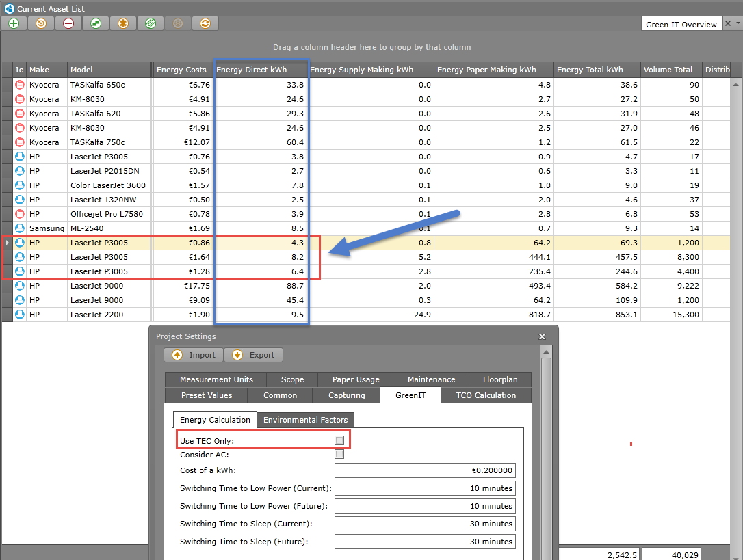
Task: Click the red minus remove asset icon
Action: [68, 23]
